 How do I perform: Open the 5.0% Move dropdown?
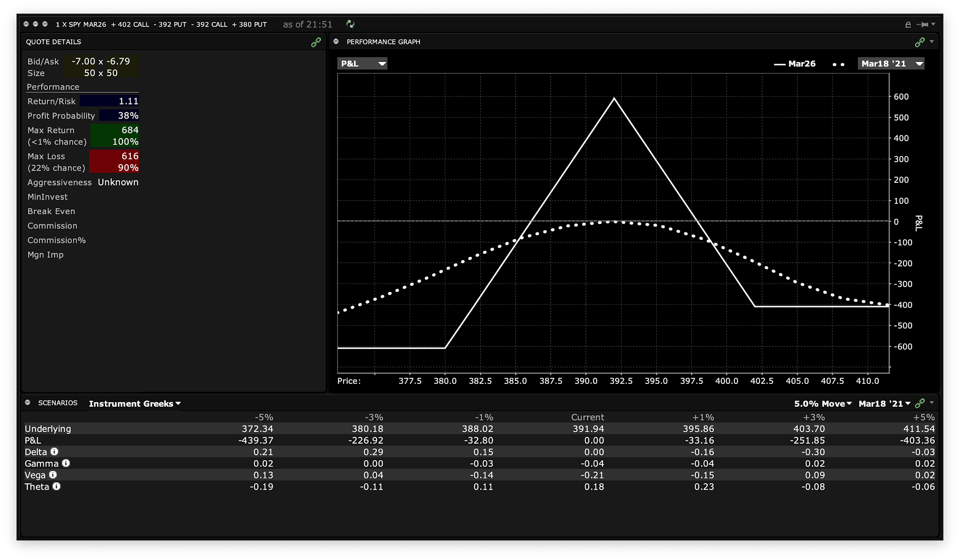[823, 403]
